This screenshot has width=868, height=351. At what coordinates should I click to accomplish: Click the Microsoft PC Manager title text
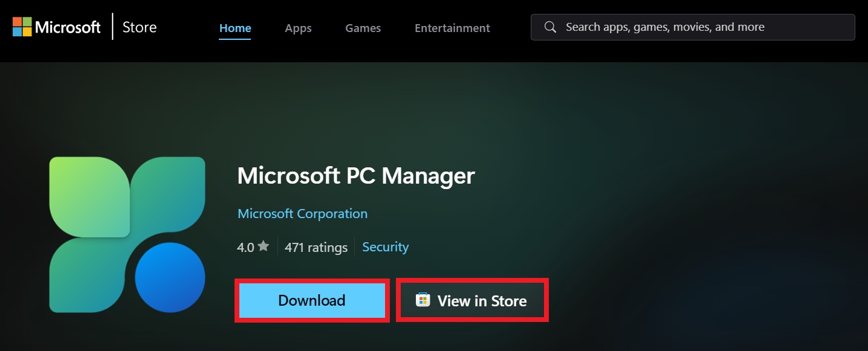[357, 176]
